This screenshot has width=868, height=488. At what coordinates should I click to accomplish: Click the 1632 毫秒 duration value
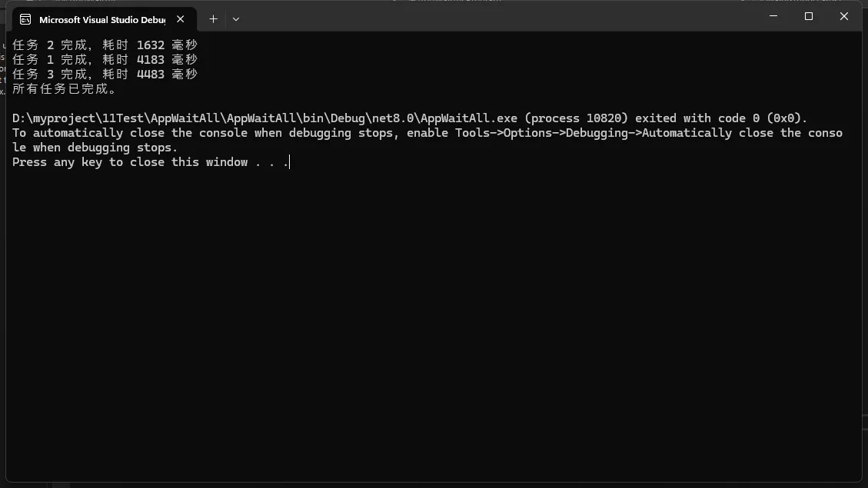tap(167, 45)
